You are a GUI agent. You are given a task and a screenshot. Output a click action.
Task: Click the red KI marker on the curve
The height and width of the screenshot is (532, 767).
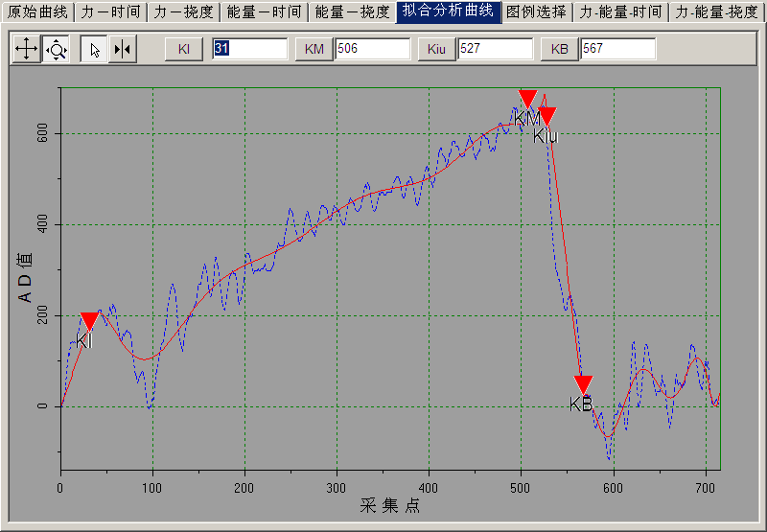coord(89,320)
